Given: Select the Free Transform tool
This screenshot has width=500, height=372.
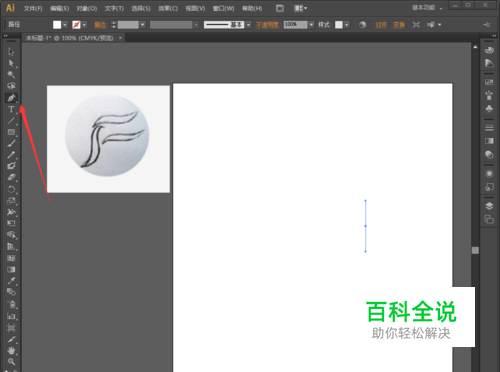Looking at the screenshot, I should [x=11, y=223].
